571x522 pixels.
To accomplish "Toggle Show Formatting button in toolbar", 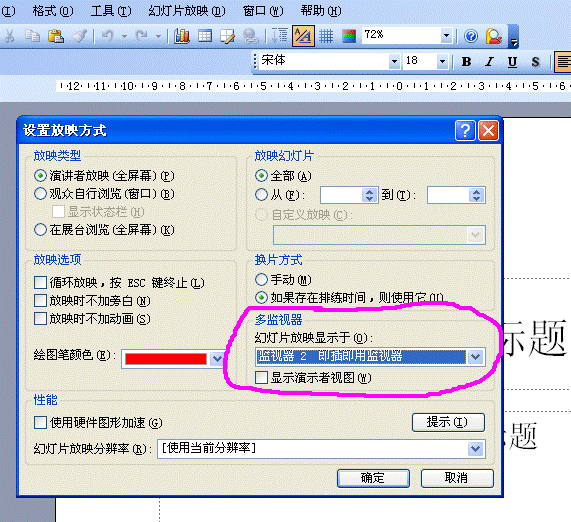I will point(303,36).
